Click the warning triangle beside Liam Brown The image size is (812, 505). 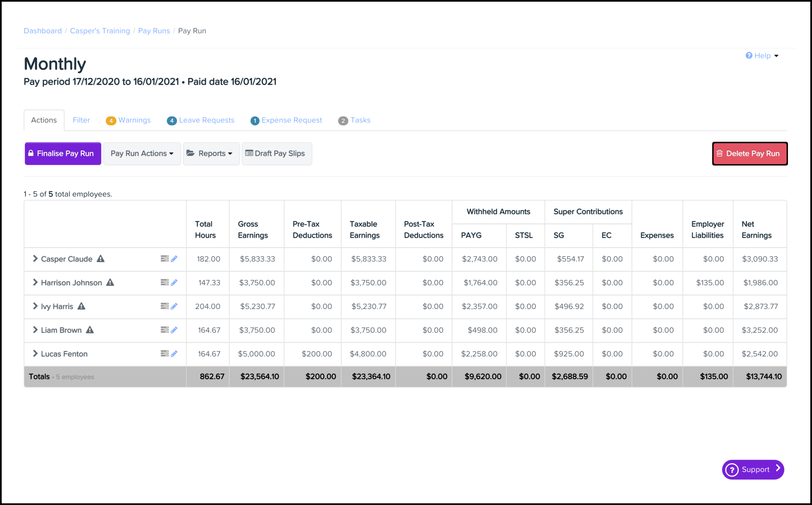pos(90,330)
